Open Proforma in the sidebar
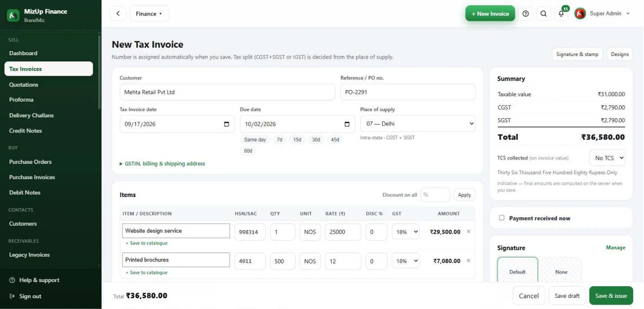The height and width of the screenshot is (309, 644). pyautogui.click(x=49, y=99)
